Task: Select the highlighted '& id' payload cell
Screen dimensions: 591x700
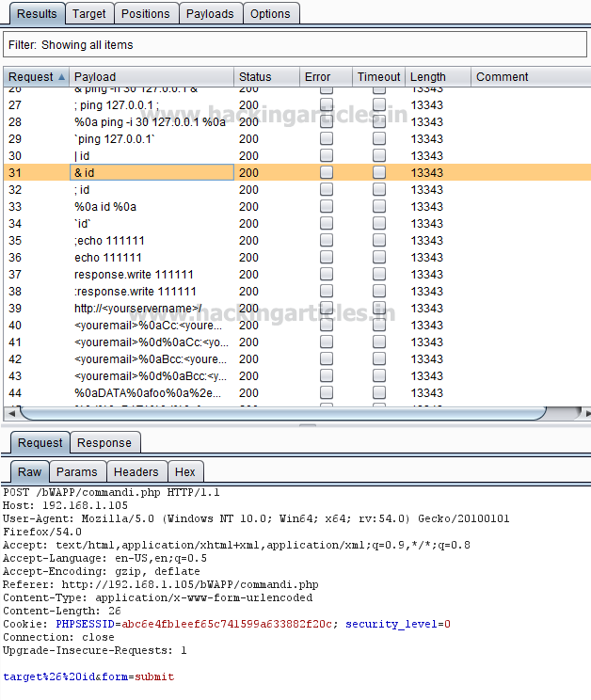Action: [x=152, y=172]
